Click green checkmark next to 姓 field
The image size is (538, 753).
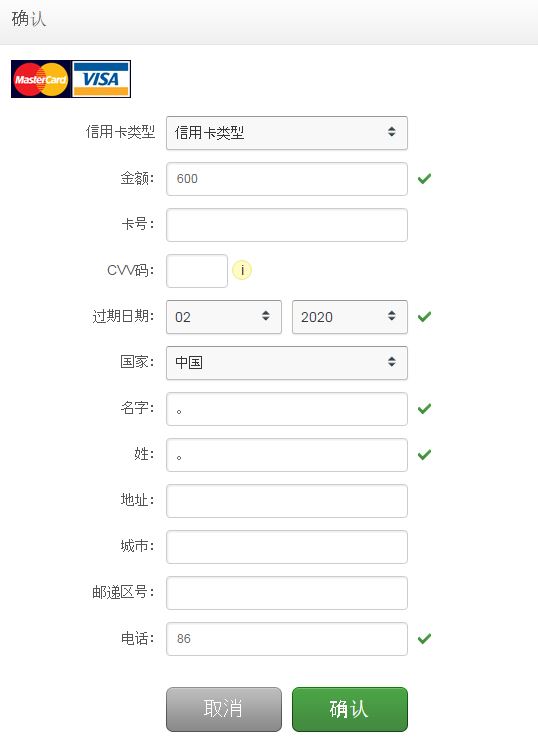424,455
